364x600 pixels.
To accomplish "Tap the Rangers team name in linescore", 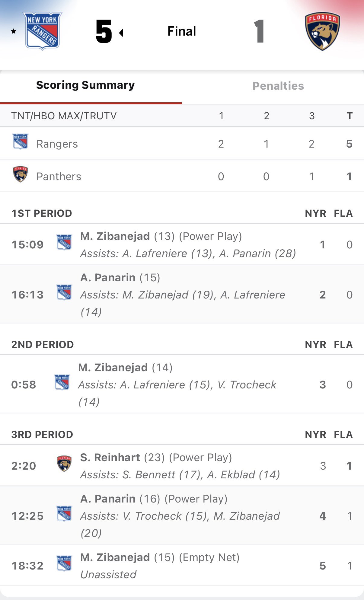I will point(57,144).
